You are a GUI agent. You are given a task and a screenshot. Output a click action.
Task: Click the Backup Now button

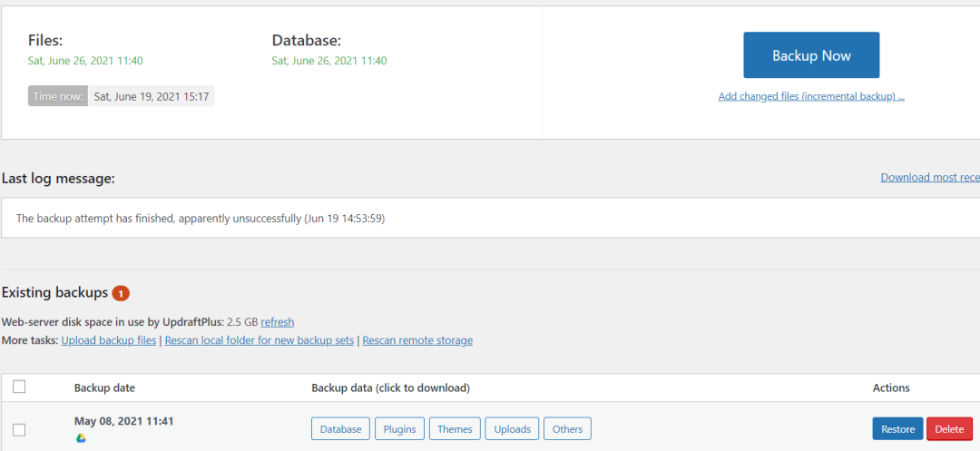click(x=811, y=55)
